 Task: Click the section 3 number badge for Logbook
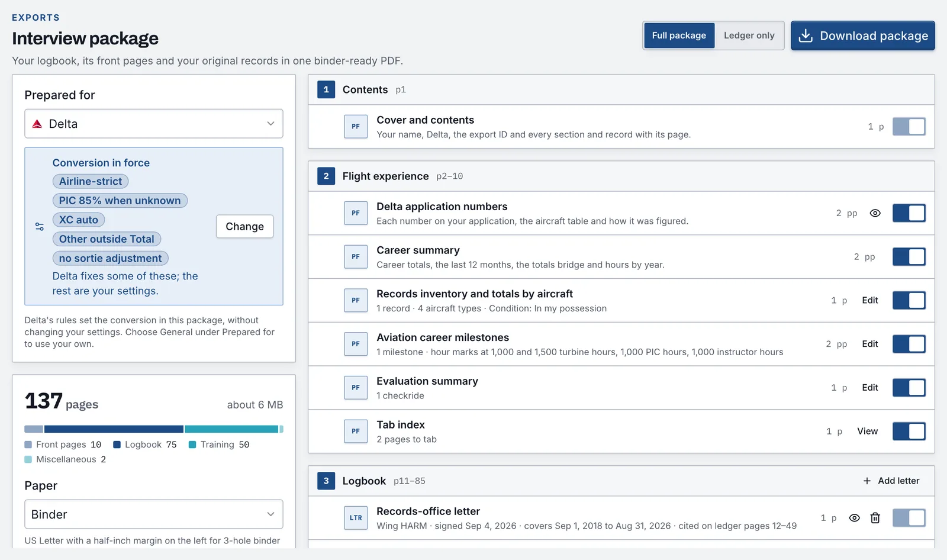point(326,481)
